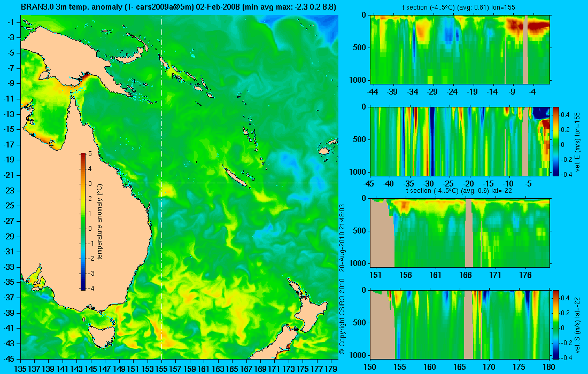Click the '0.4' tick on the vel. E colorbar
The image size is (588, 374).
pyautogui.click(x=565, y=115)
